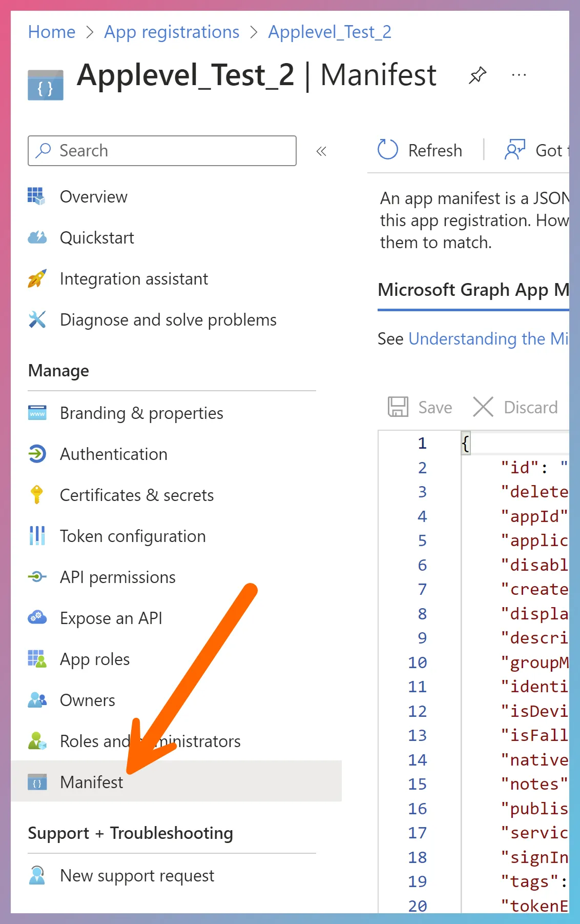
Task: Click the Diagnose and solve problems wrench icon
Action: (37, 319)
